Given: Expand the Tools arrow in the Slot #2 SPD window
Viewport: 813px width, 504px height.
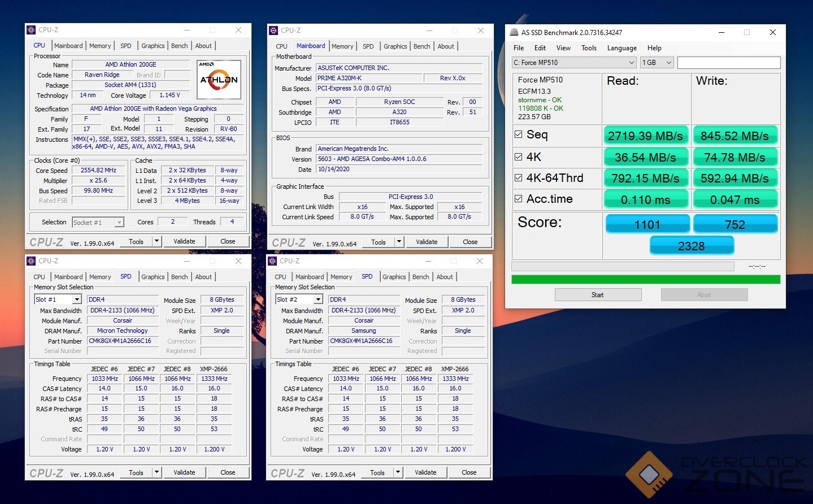Looking at the screenshot, I should coord(398,472).
